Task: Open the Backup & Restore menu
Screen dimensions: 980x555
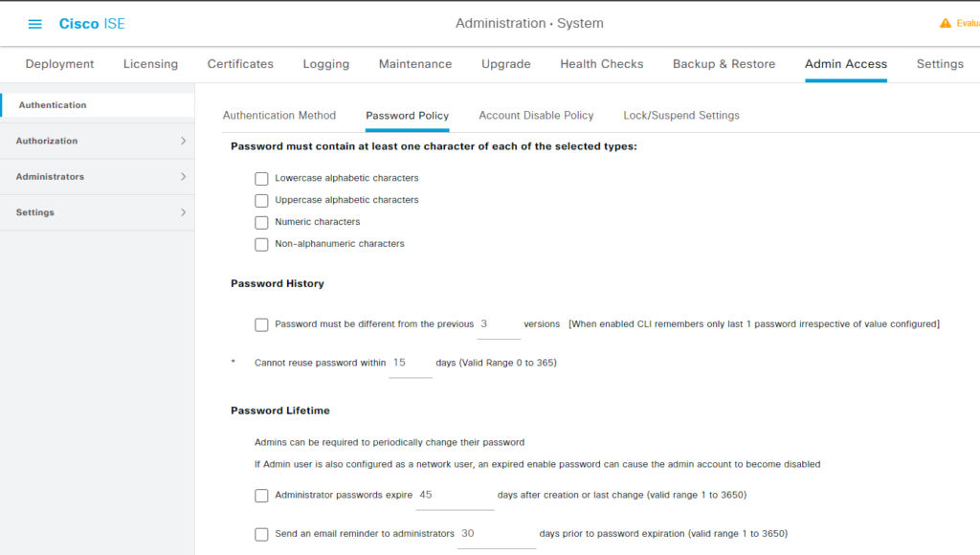Action: [x=724, y=64]
